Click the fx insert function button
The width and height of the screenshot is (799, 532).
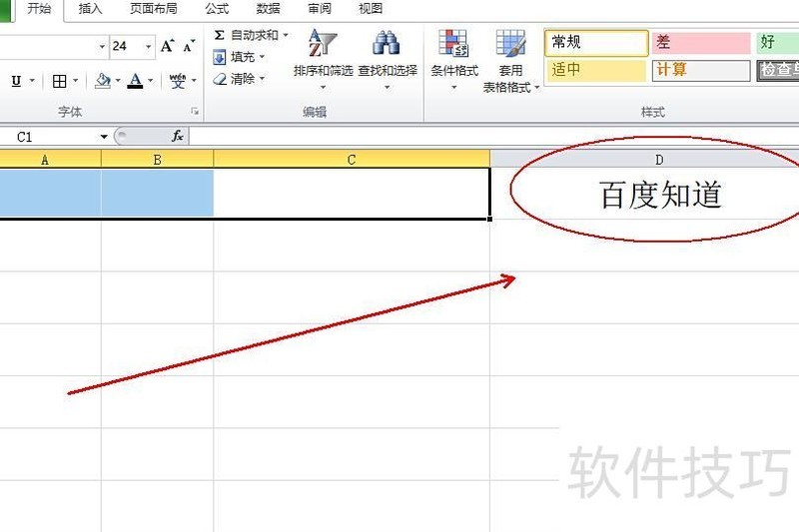click(x=177, y=137)
